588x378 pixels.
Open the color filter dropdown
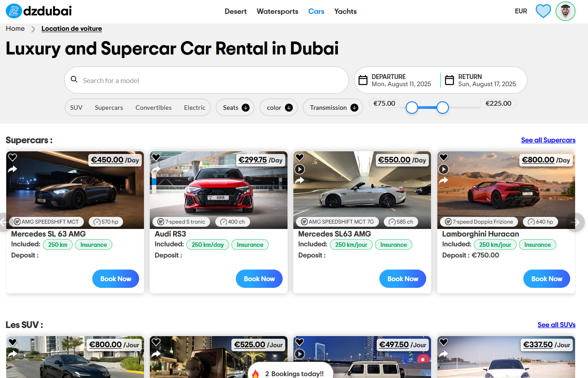tap(279, 108)
